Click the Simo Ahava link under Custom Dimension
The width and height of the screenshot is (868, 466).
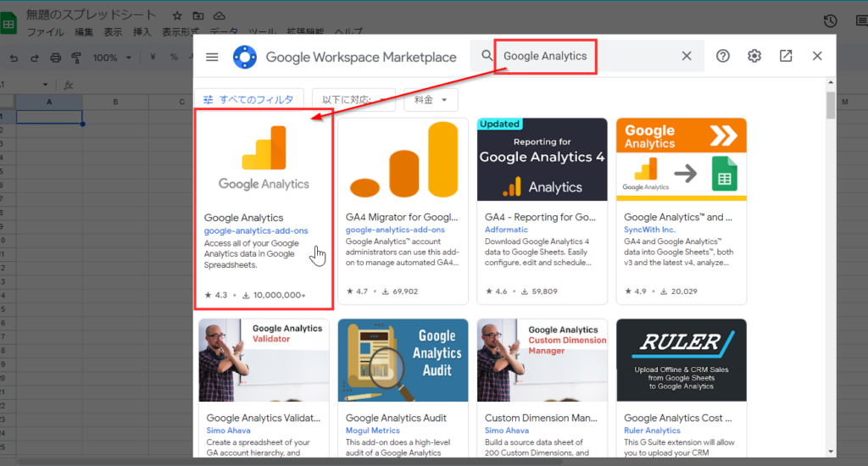tap(507, 430)
